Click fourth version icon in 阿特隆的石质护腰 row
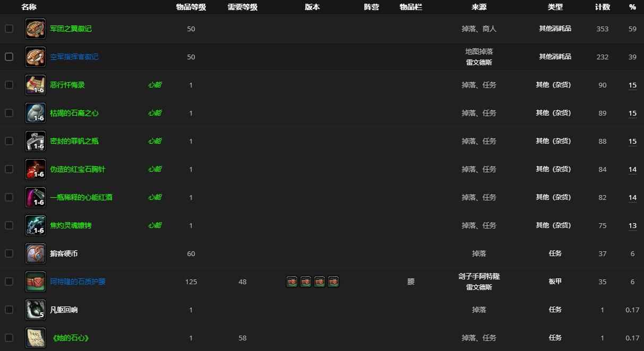 tap(333, 282)
